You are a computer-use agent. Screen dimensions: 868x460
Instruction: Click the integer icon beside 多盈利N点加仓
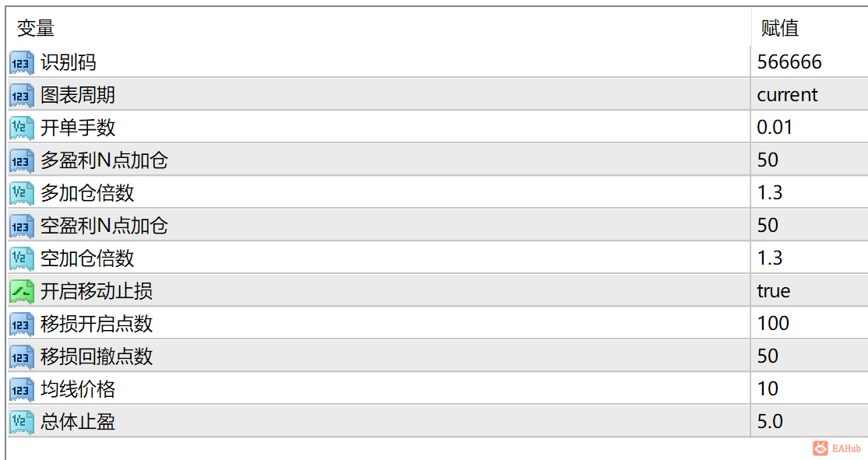[22, 160]
